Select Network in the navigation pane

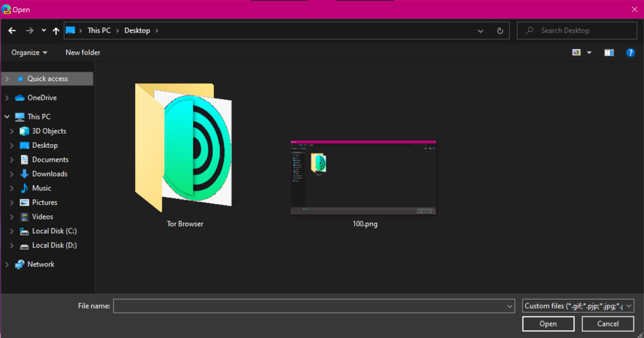(x=41, y=264)
